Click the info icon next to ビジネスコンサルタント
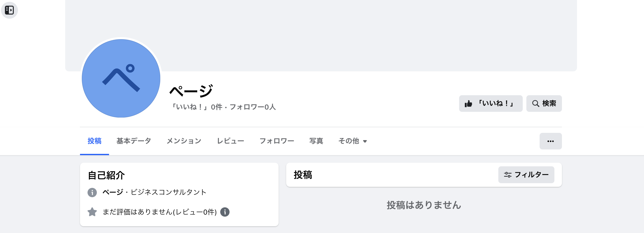Viewport: 644px width, 233px height. point(92,193)
